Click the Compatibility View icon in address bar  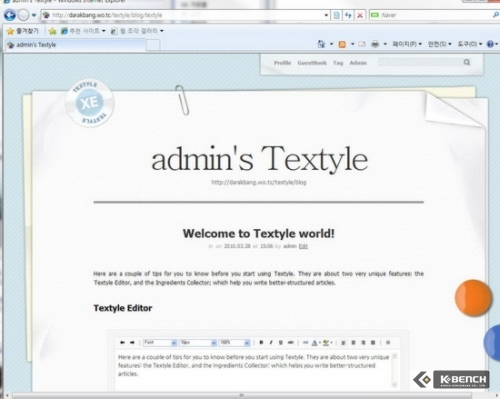(x=337, y=15)
